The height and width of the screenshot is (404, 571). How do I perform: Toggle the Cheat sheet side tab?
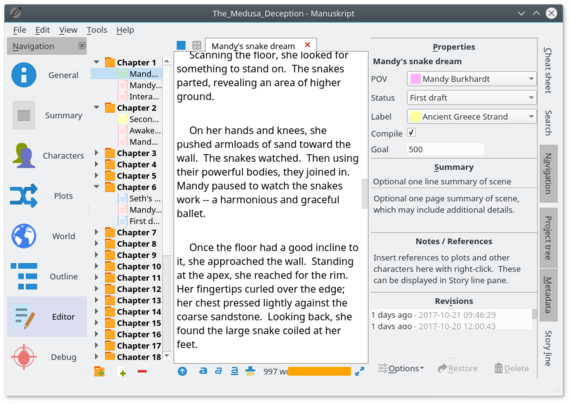click(x=548, y=70)
